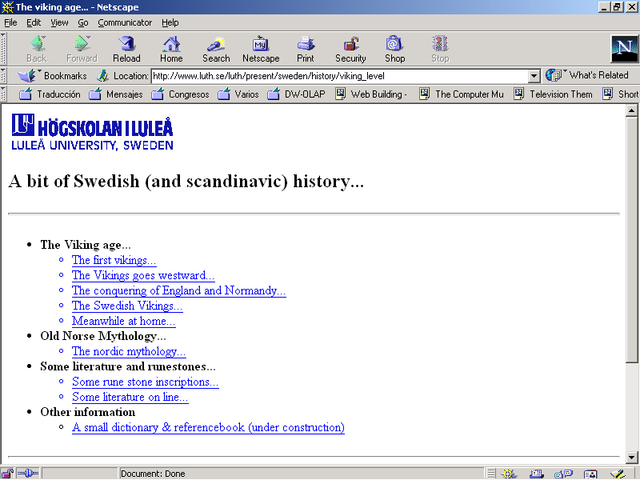Open Security info icon
Viewport: 640px width, 480px height.
click(351, 49)
